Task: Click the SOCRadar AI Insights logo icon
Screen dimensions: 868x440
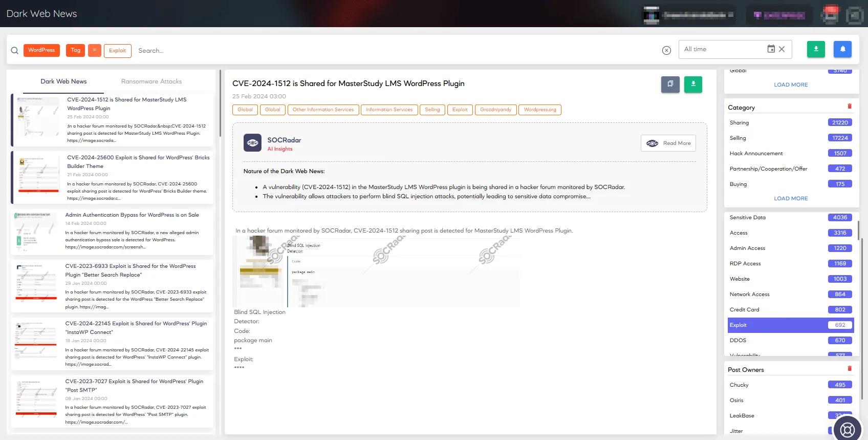Action: point(252,143)
